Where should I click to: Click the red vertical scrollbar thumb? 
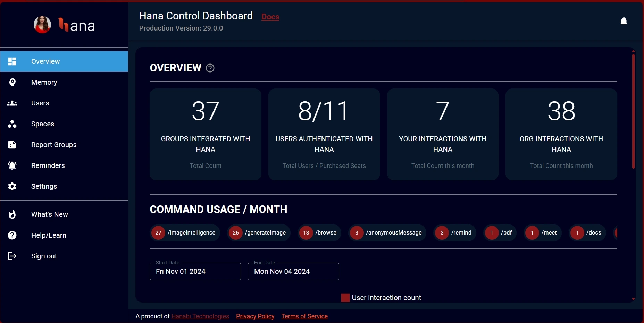click(x=633, y=111)
